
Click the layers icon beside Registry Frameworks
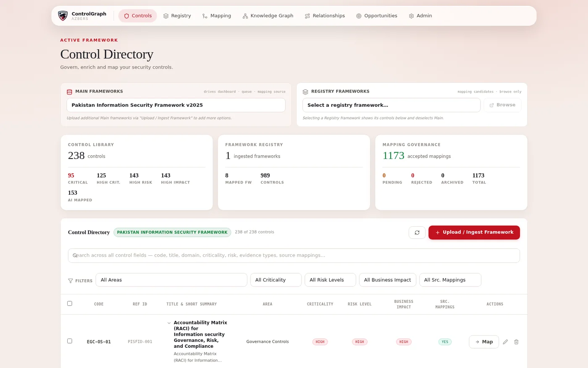[305, 92]
